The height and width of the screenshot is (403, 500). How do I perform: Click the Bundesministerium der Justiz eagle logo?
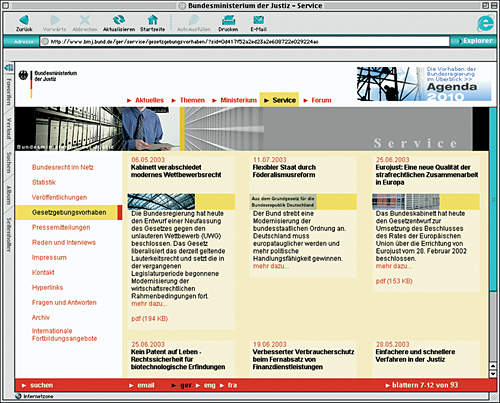pos(23,75)
